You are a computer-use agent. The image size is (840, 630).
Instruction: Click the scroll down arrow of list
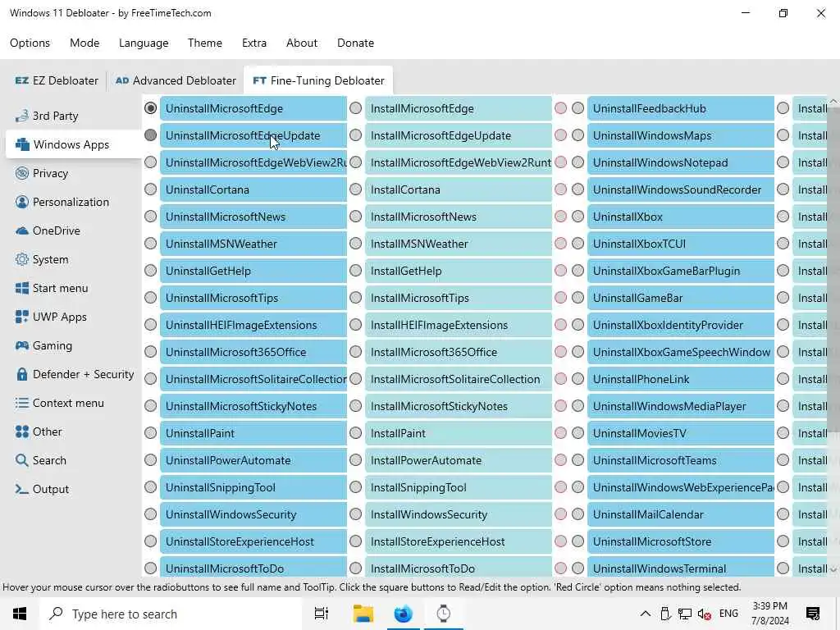pos(833,569)
